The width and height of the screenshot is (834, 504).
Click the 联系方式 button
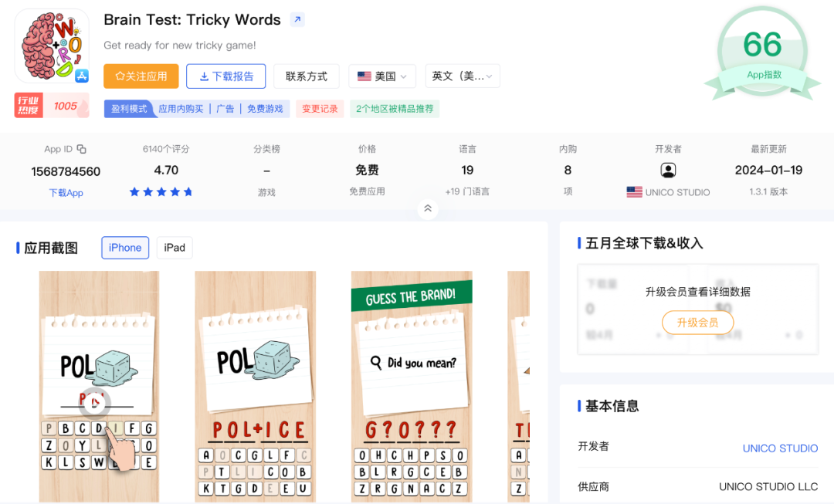pos(307,76)
